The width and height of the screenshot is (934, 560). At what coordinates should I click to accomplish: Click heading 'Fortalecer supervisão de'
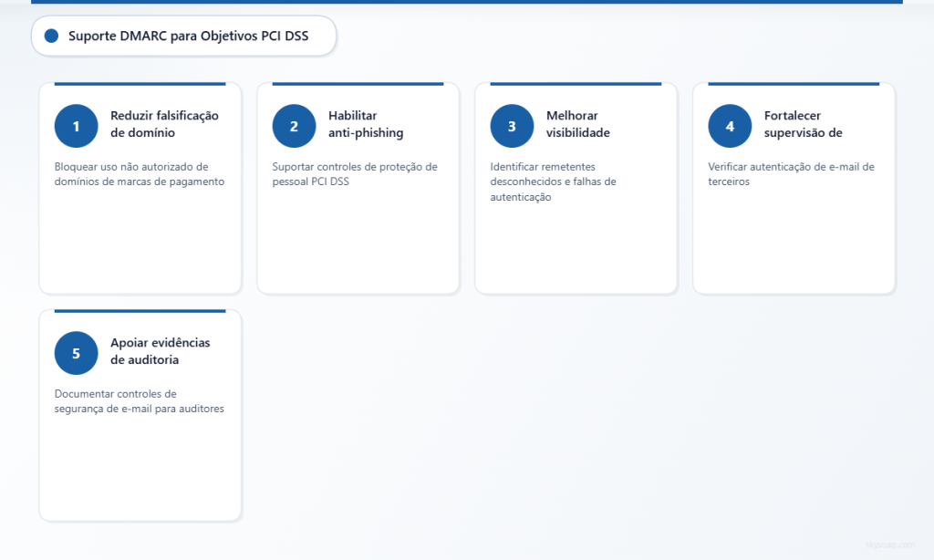[x=803, y=124]
